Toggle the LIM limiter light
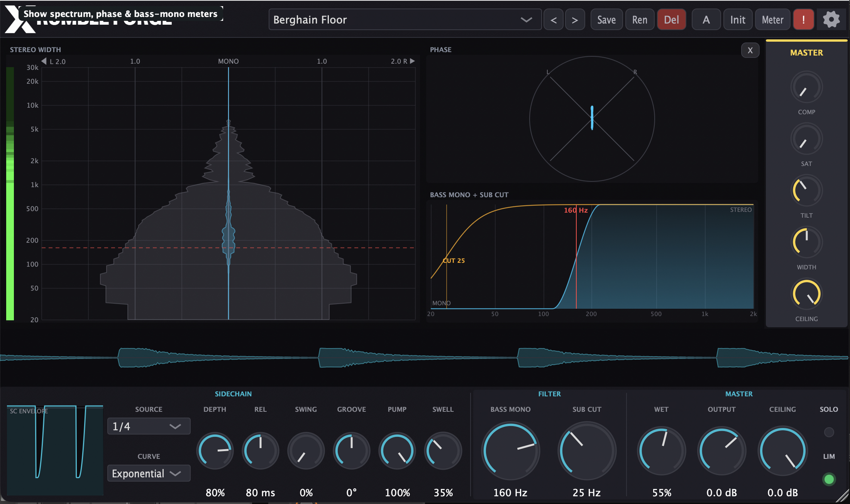 click(829, 479)
